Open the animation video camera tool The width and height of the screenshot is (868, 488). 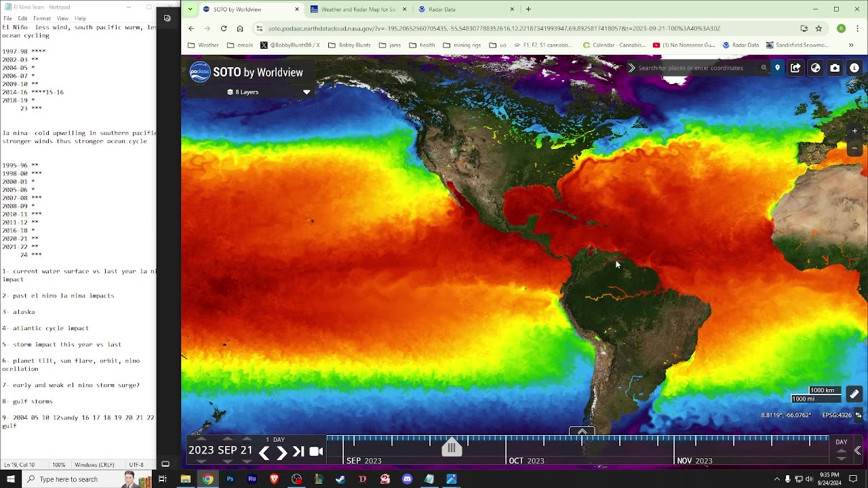(x=316, y=451)
